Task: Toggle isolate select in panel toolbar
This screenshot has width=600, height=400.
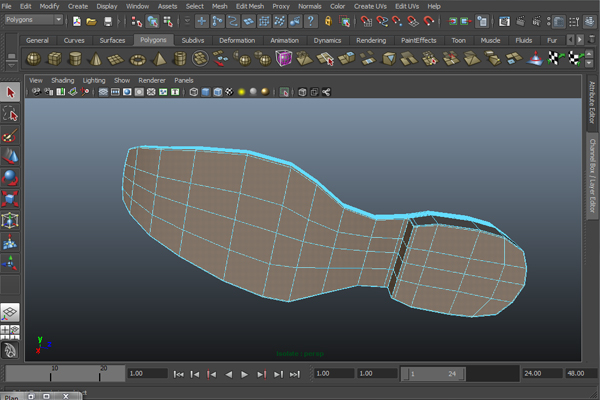Action: (x=284, y=92)
